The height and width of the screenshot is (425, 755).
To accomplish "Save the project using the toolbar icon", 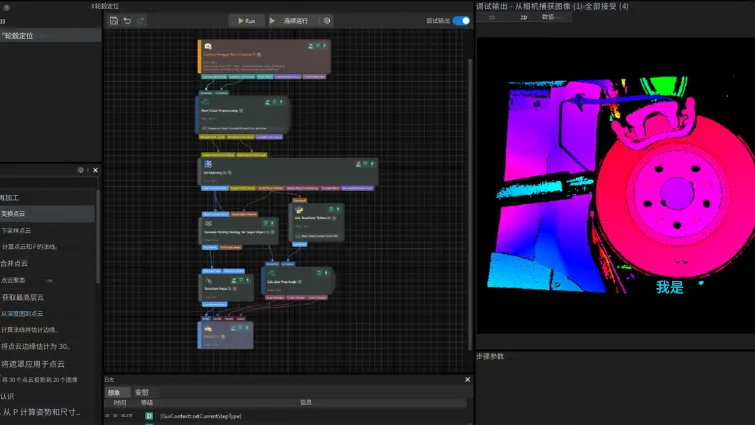I will (114, 21).
